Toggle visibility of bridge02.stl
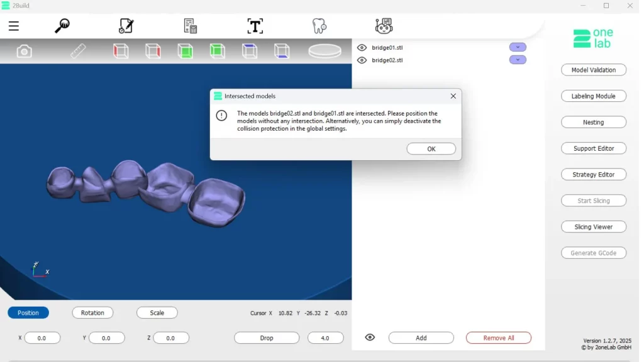Image resolution: width=644 pixels, height=362 pixels. 362,60
